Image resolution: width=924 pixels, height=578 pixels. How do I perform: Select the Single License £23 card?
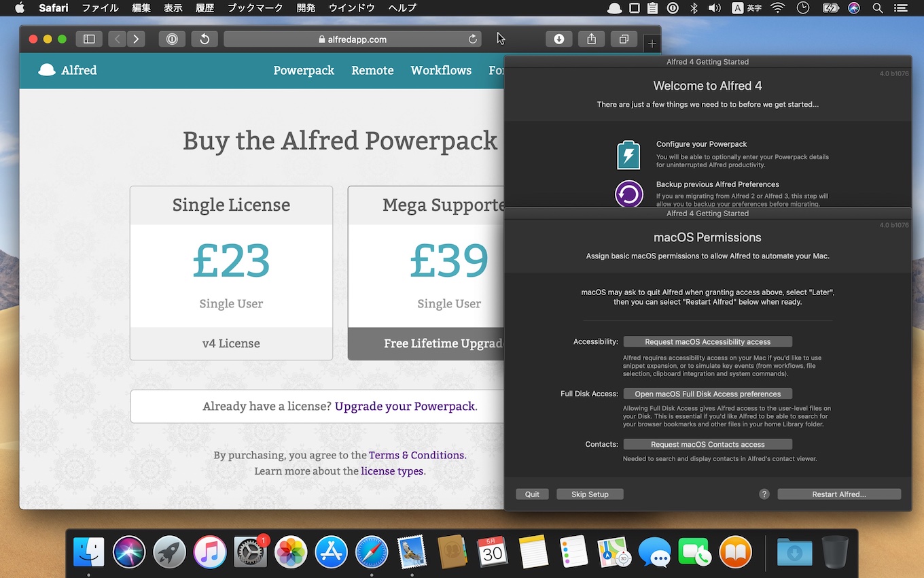click(231, 273)
